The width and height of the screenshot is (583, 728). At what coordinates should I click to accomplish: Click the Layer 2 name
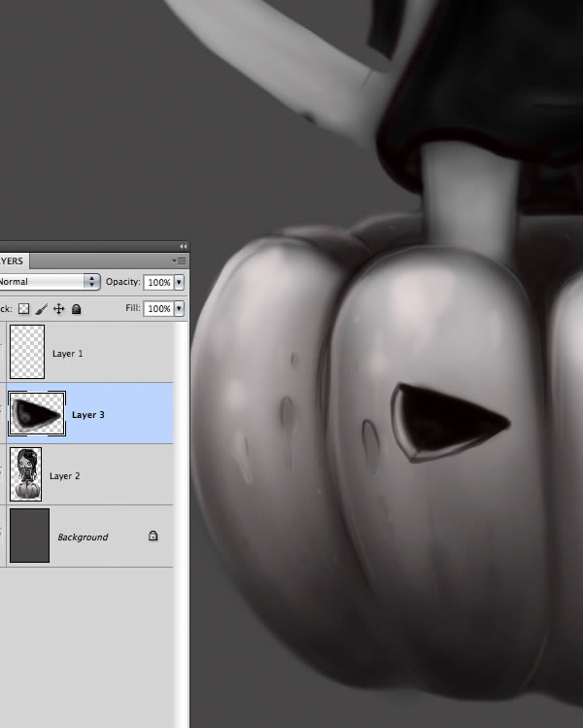(64, 476)
